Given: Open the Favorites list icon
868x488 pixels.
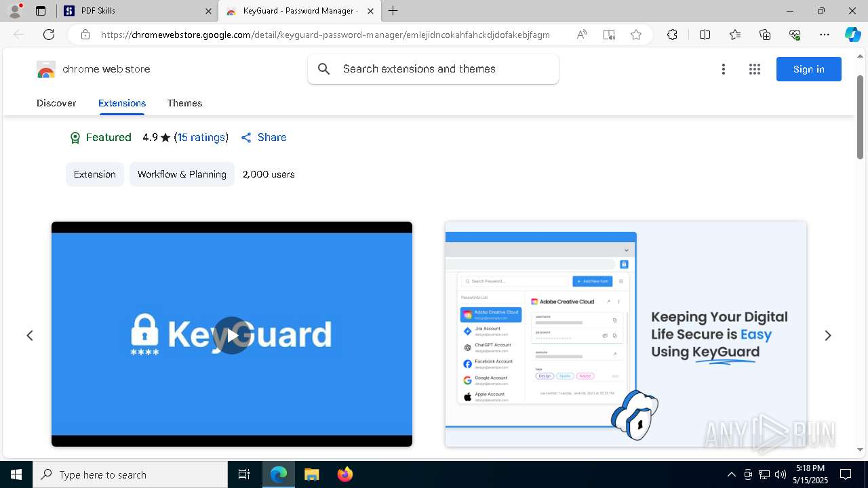Looking at the screenshot, I should pos(735,35).
